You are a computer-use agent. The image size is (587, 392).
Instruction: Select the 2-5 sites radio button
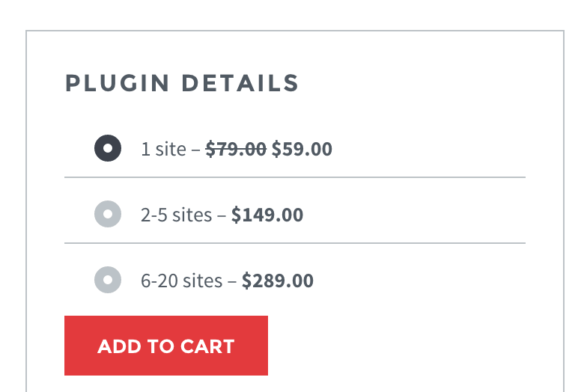point(108,215)
